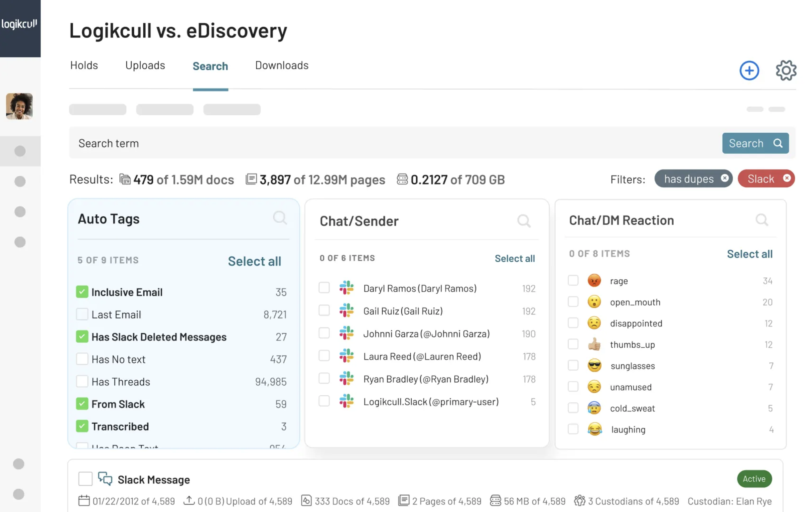Open the Holds tab
812x512 pixels.
84,65
